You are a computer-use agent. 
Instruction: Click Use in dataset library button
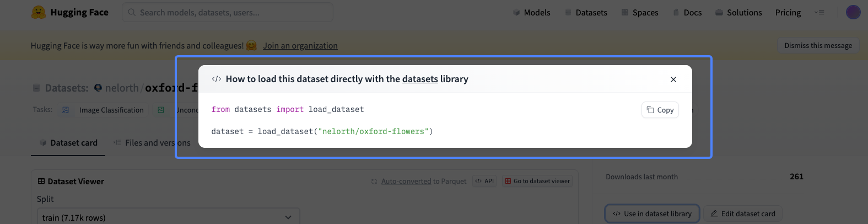tap(652, 214)
